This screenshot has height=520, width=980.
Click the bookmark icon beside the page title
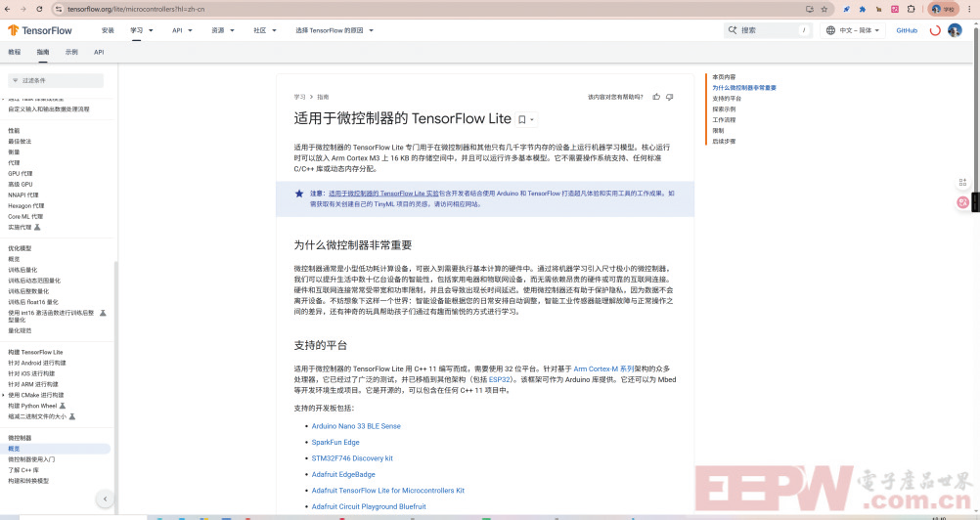tap(522, 119)
